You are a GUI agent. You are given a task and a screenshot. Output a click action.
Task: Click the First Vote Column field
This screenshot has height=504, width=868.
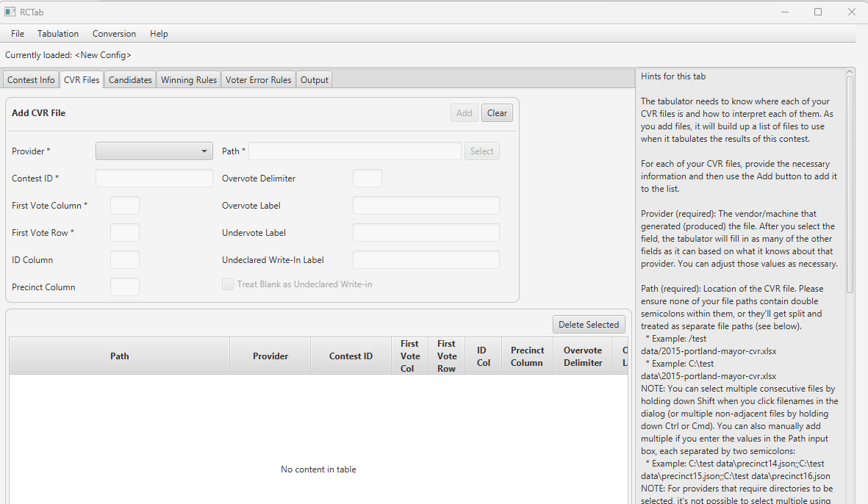click(124, 205)
